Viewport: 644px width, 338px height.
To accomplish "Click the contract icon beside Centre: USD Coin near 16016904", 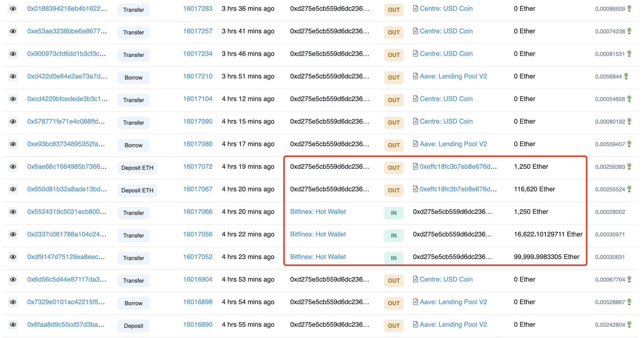I will click(416, 279).
